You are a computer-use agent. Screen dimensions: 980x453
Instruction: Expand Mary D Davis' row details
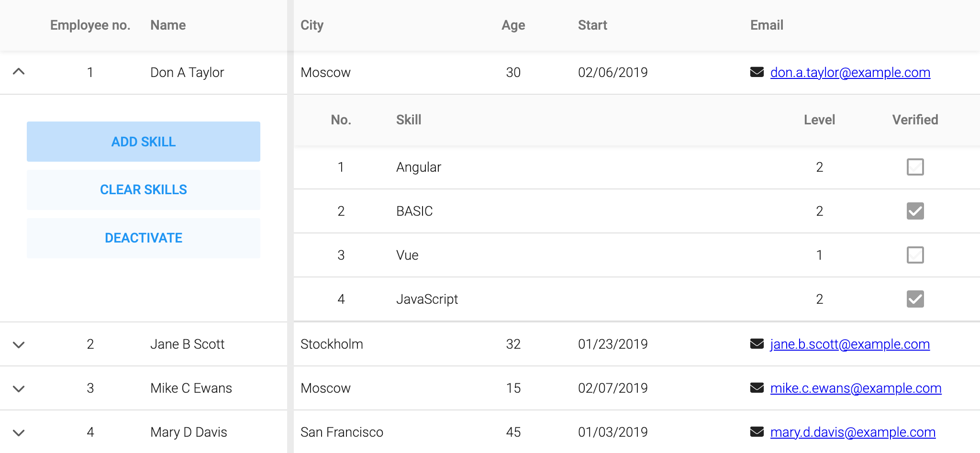[19, 432]
